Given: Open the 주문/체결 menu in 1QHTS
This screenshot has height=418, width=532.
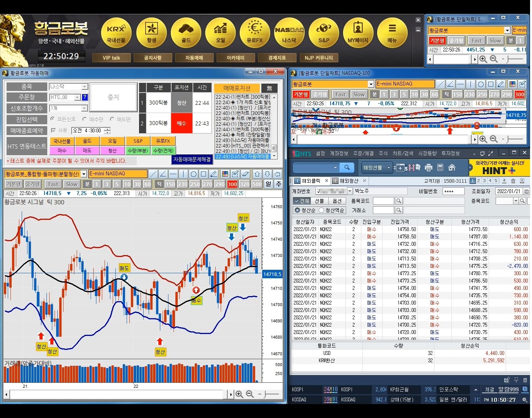Looking at the screenshot, I should (364, 154).
